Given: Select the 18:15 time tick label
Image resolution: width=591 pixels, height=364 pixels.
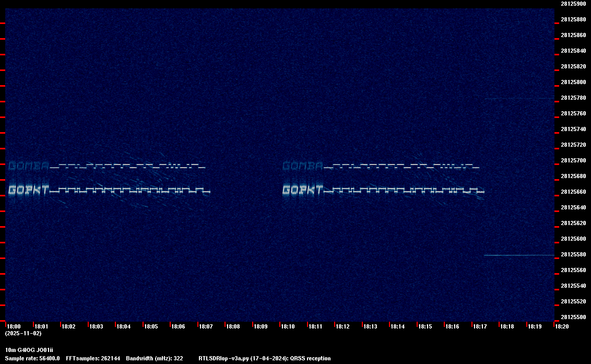Looking at the screenshot, I should click(x=425, y=326).
